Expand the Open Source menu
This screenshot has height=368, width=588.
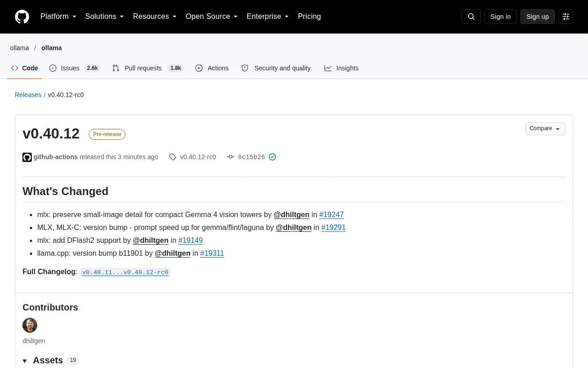click(212, 17)
